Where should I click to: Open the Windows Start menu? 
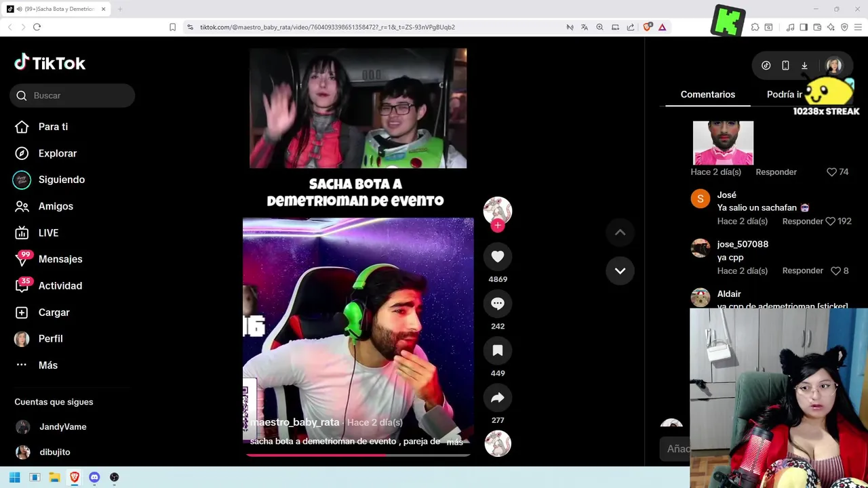[x=15, y=477]
